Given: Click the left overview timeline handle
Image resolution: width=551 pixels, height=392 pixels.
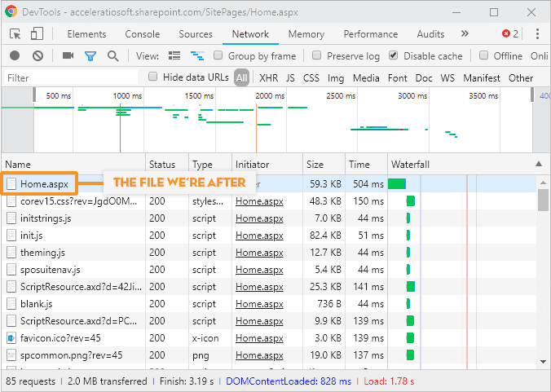Looking at the screenshot, I should 34,95.
